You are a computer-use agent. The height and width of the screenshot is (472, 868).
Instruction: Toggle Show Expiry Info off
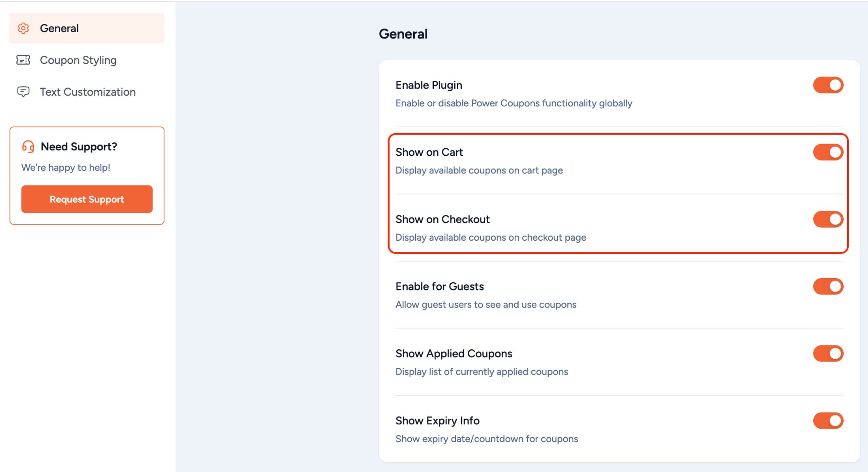pyautogui.click(x=828, y=420)
